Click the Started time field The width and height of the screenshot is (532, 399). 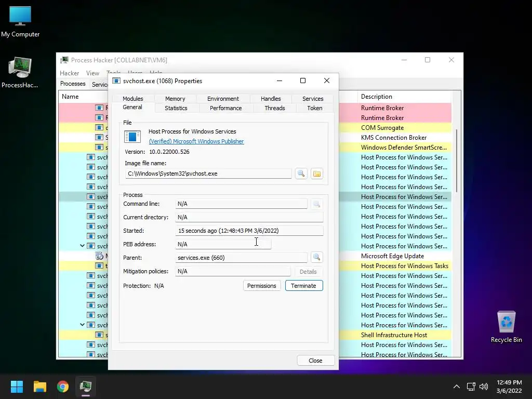(x=249, y=231)
